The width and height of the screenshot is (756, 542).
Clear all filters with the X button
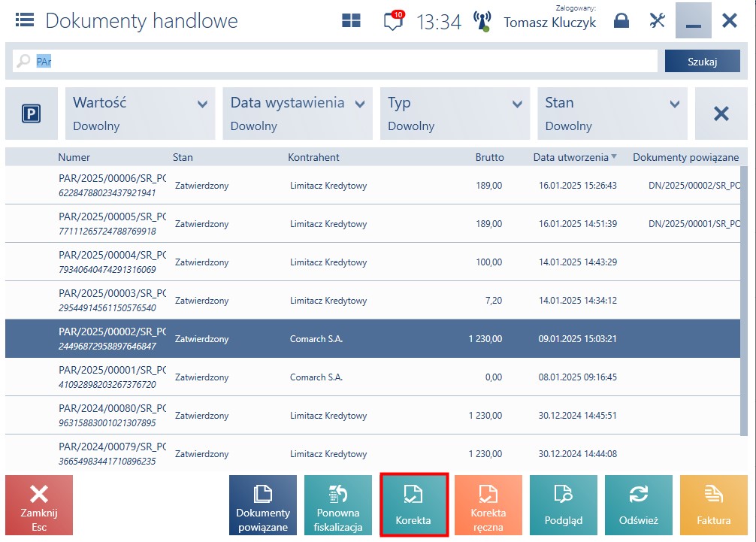pyautogui.click(x=721, y=114)
